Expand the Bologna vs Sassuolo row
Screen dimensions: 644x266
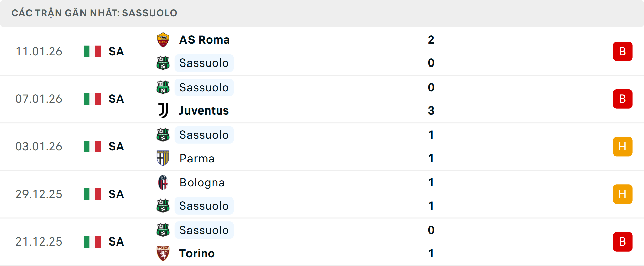(322, 194)
